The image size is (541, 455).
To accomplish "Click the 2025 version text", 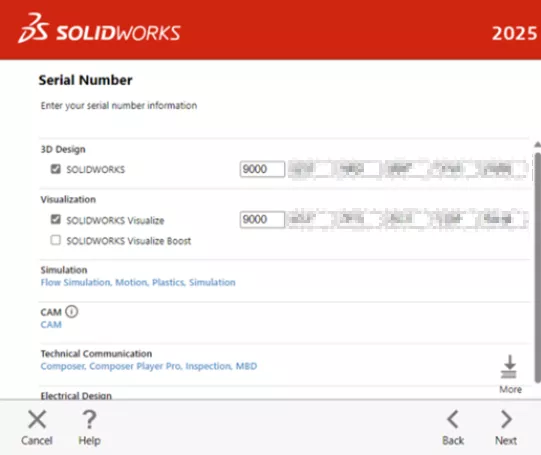I will pos(514,33).
